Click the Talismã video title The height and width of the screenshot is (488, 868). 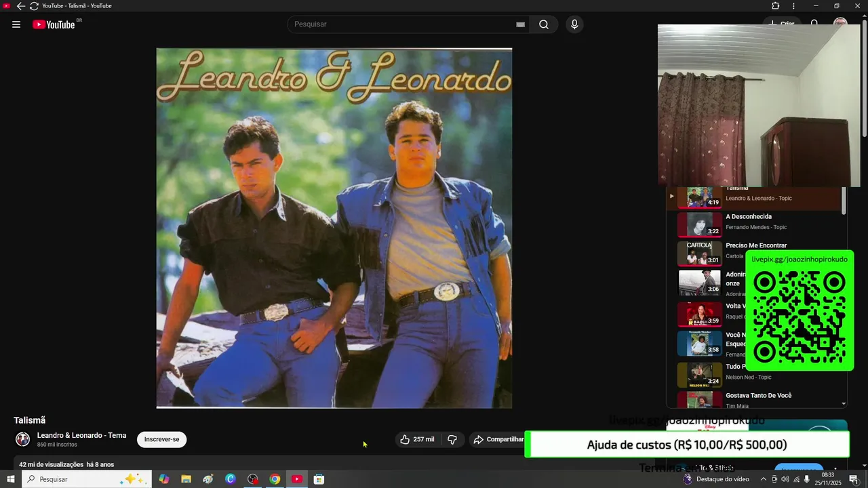(x=30, y=420)
